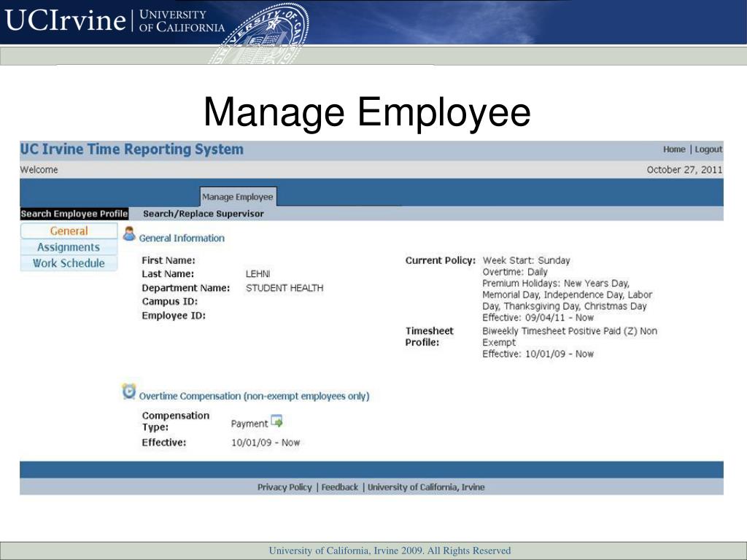This screenshot has width=747, height=560.
Task: Click the General Information heading
Action: (x=182, y=238)
